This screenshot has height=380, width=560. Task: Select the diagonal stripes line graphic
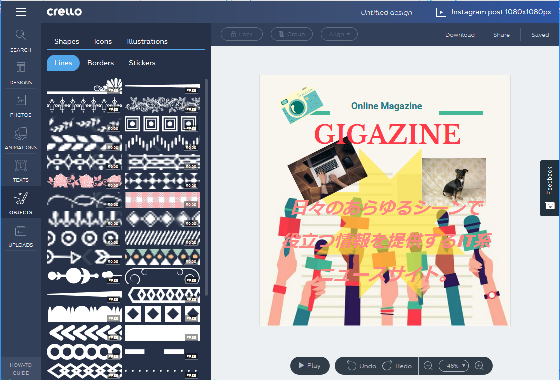(162, 238)
